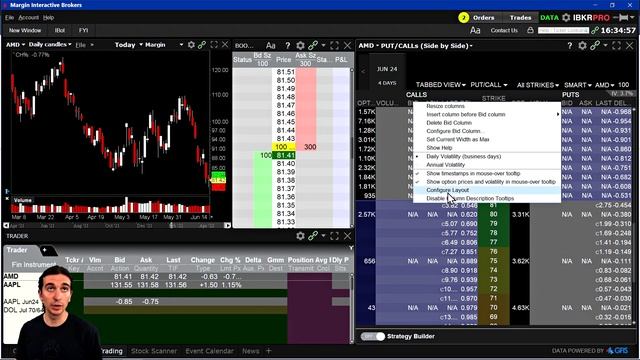Open BookTrader help question mark
The image size is (640, 360).
pyautogui.click(x=288, y=45)
